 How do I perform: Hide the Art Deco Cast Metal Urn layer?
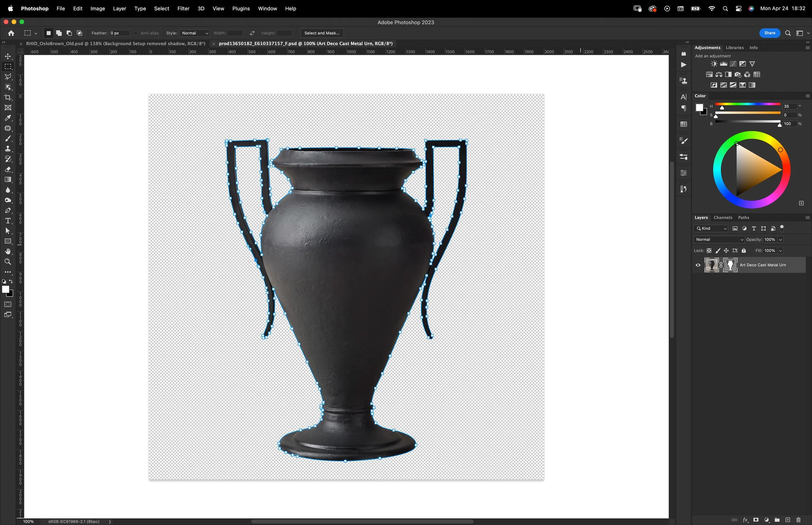coord(698,265)
